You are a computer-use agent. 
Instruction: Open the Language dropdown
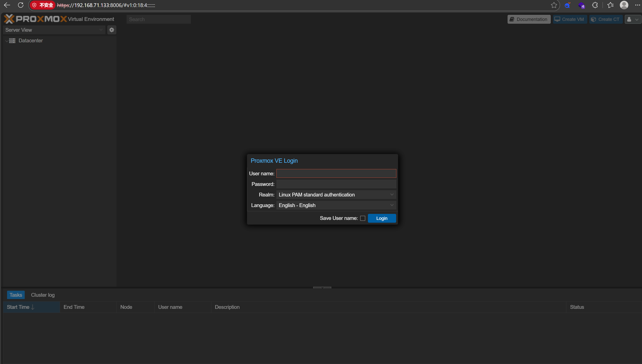click(x=392, y=205)
